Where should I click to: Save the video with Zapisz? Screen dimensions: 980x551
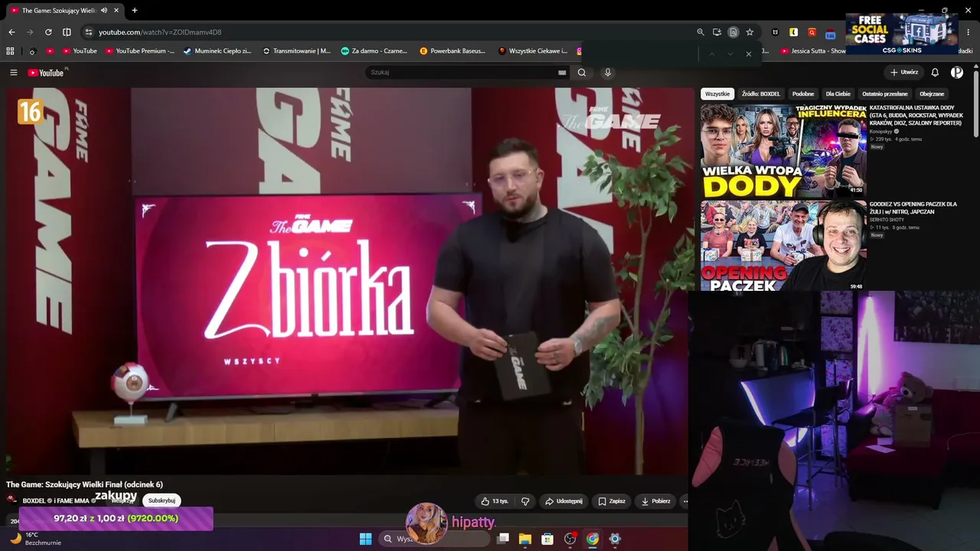[x=612, y=501]
